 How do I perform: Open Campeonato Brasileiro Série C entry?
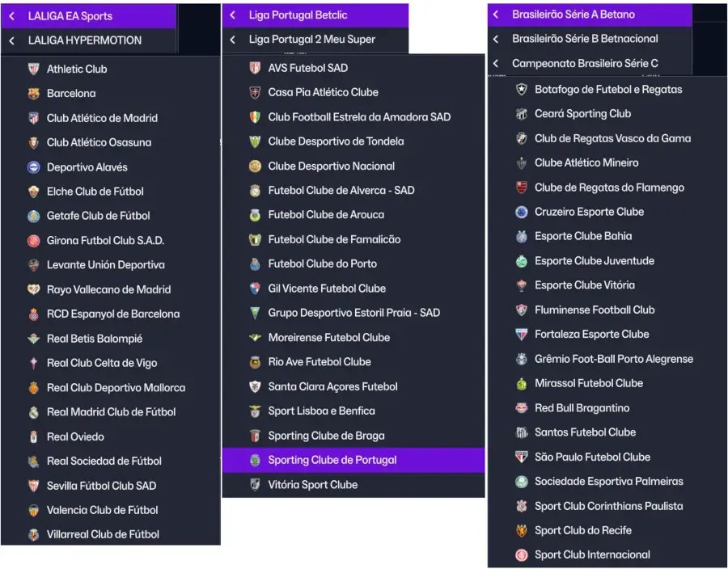click(590, 64)
